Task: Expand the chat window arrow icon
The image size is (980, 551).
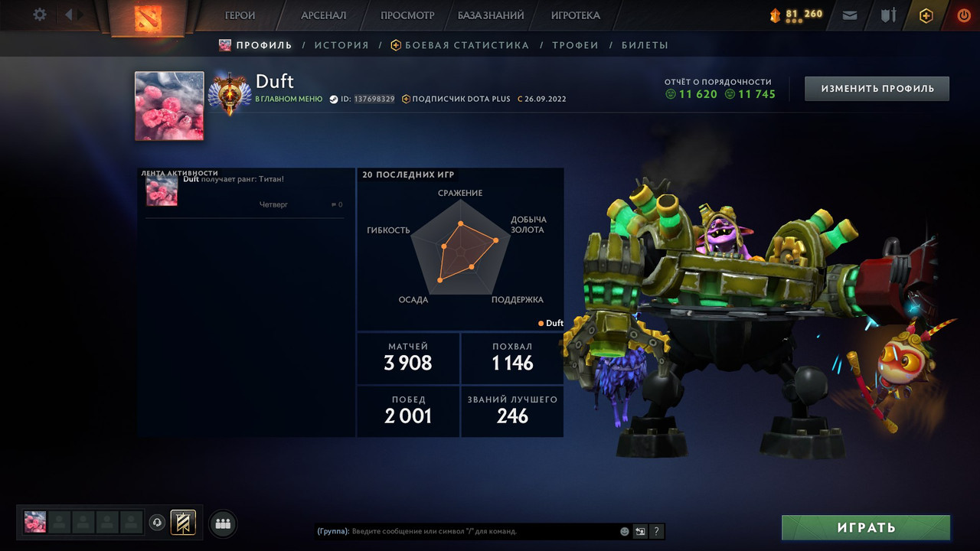Action: 640,531
